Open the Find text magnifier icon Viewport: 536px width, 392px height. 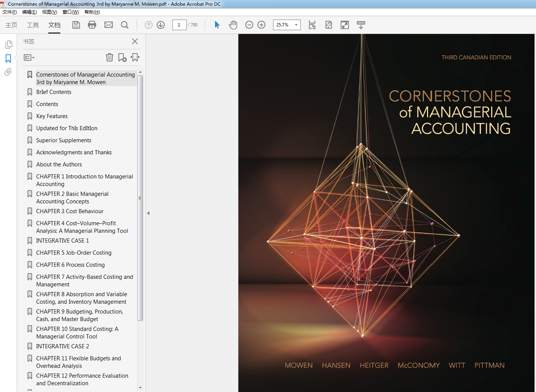point(124,25)
